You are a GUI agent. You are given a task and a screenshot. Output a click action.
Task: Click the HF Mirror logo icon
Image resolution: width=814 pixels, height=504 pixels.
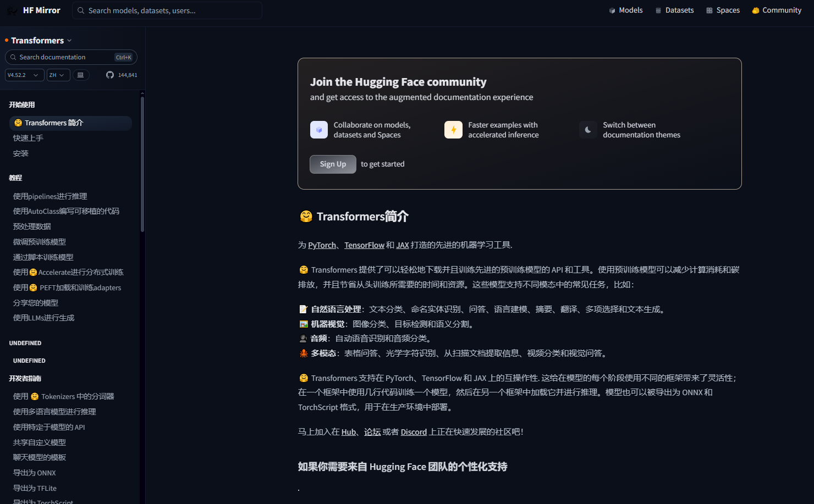(x=12, y=10)
